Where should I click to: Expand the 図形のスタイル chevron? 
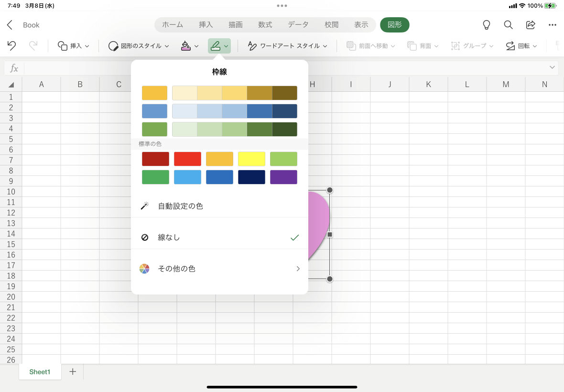click(167, 46)
